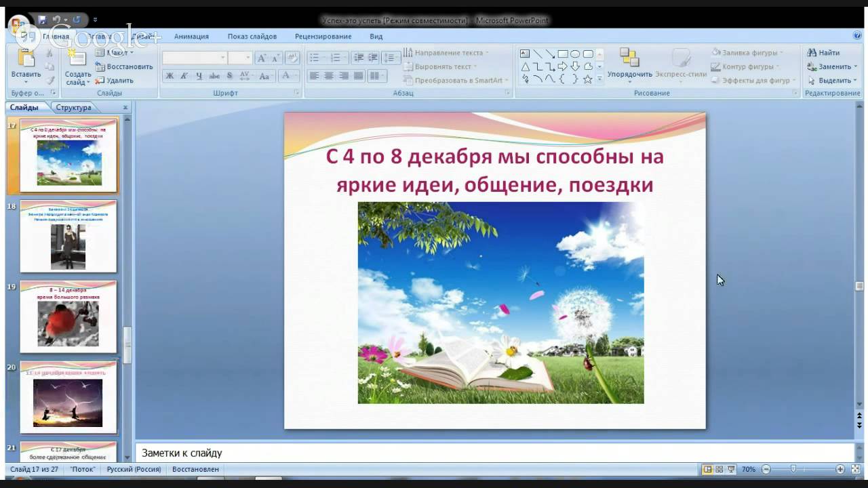Switch to Slide Sorter view icon
The width and height of the screenshot is (868, 488).
click(x=719, y=469)
